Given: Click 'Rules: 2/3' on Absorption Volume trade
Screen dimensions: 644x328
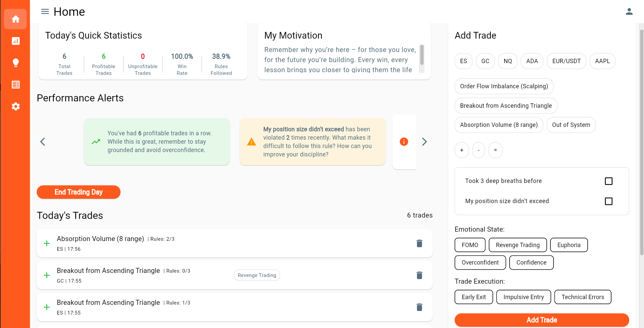Looking at the screenshot, I should click(x=162, y=239).
